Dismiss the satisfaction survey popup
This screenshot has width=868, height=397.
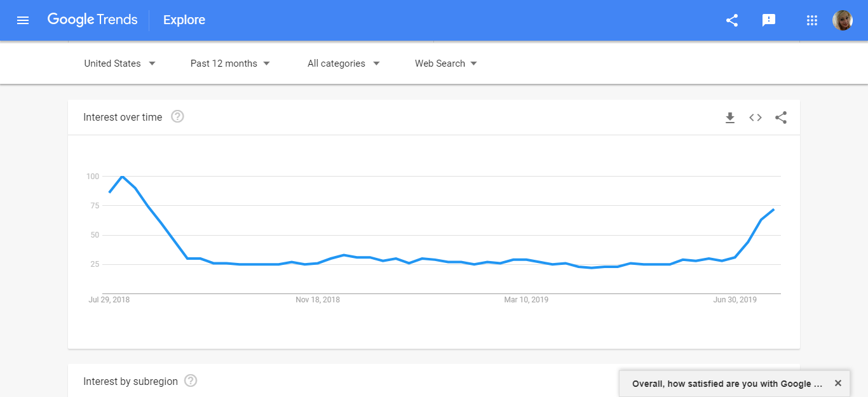point(838,384)
